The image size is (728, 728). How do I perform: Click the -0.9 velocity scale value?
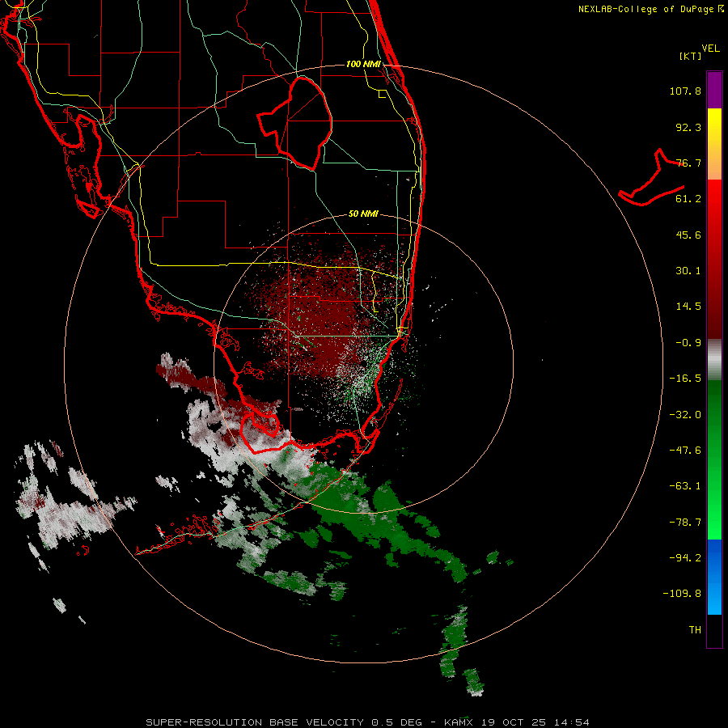point(688,343)
